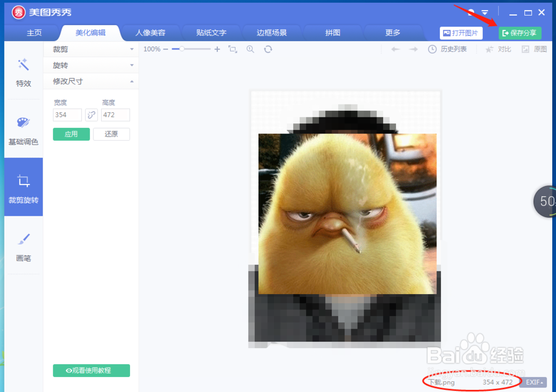Screen dimensions: 556x392
Task: Toggle the aspect ratio lock link icon
Action: click(92, 115)
